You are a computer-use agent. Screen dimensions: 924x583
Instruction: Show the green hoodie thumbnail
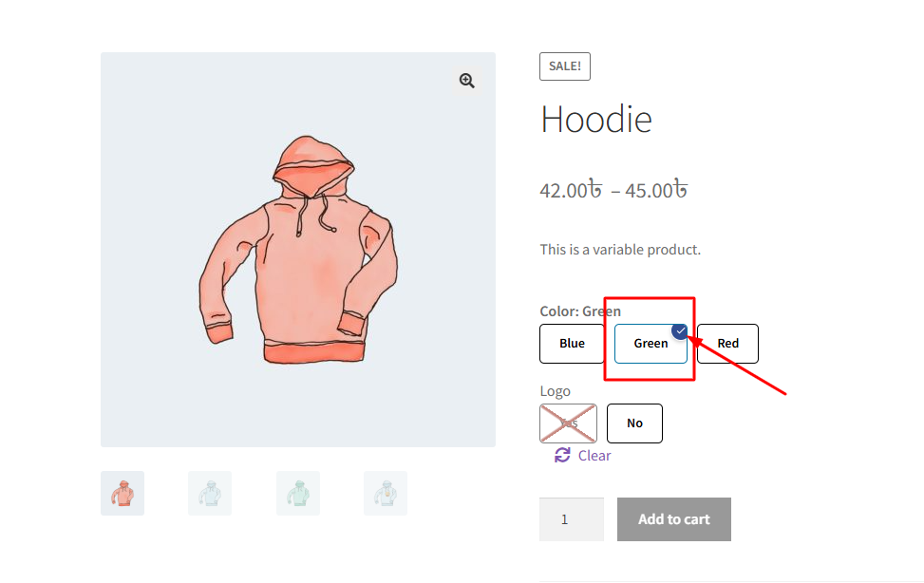[298, 494]
